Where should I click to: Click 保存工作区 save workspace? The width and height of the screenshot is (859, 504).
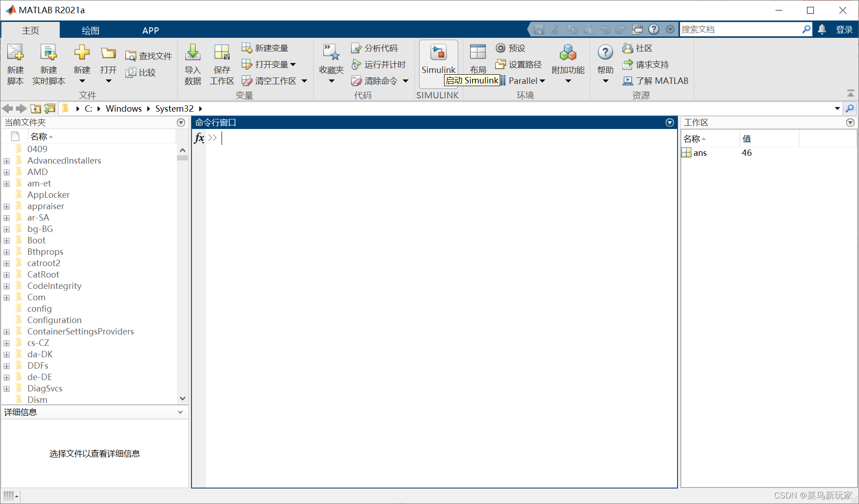(x=222, y=65)
